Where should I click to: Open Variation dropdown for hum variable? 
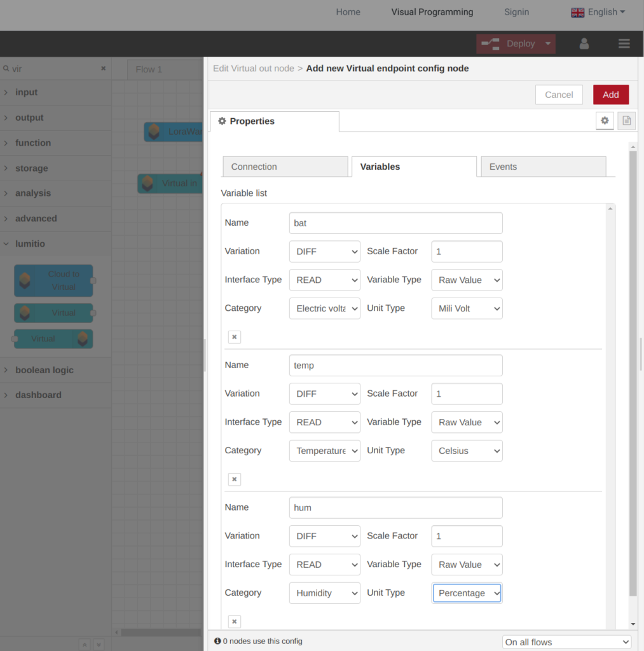[x=325, y=536]
